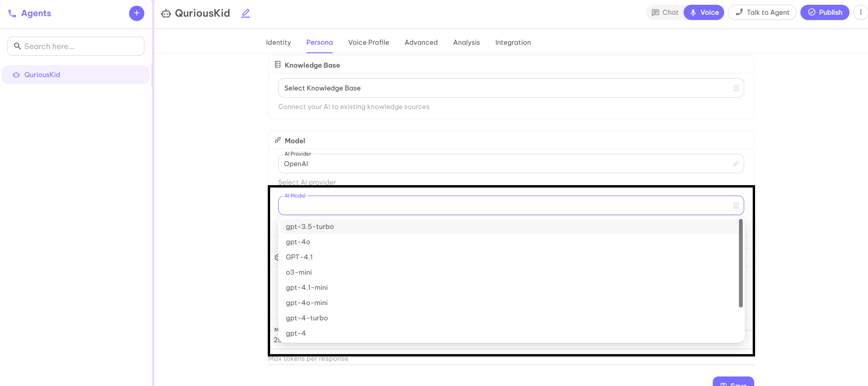Open Select Knowledge Base dropdown
The height and width of the screenshot is (386, 868).
511,88
